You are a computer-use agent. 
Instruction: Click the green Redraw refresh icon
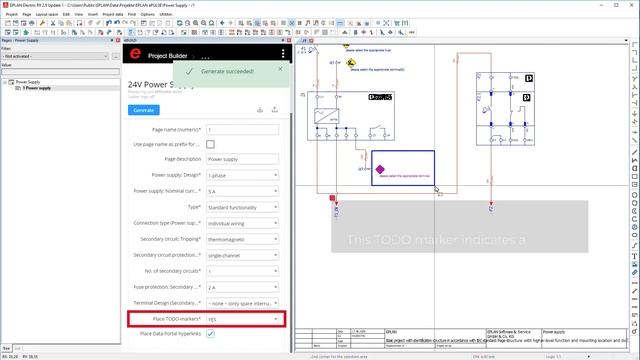(x=179, y=23)
